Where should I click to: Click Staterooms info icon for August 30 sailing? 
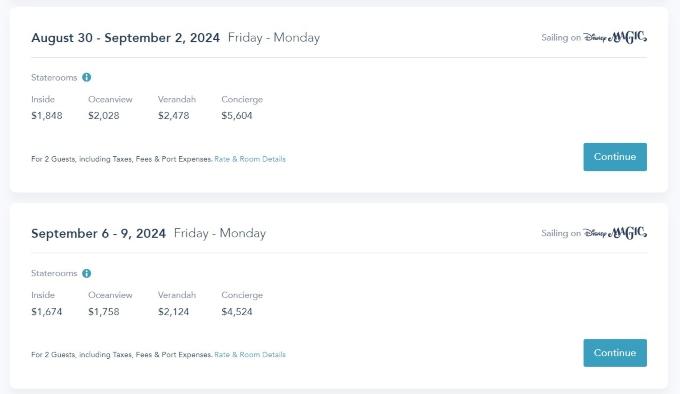[x=87, y=77]
